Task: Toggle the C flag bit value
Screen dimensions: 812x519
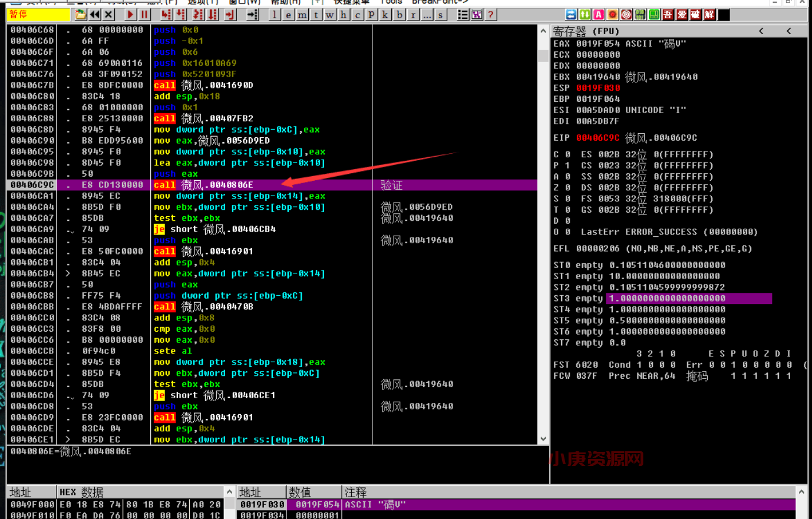Action: click(x=567, y=154)
